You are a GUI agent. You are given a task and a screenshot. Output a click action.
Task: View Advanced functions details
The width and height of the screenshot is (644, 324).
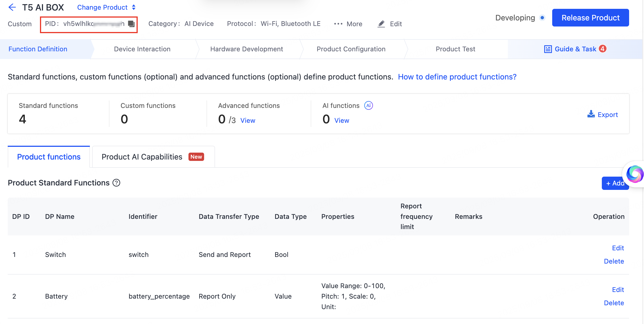pyautogui.click(x=248, y=121)
